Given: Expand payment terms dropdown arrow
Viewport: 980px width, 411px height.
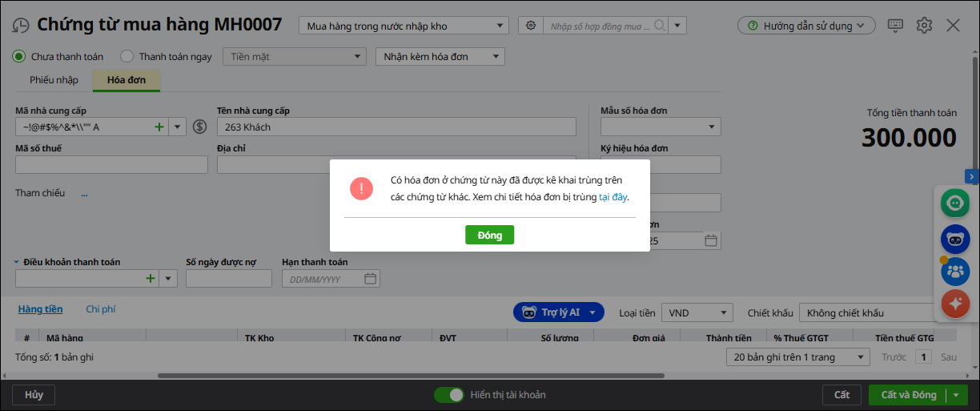Looking at the screenshot, I should click(168, 278).
